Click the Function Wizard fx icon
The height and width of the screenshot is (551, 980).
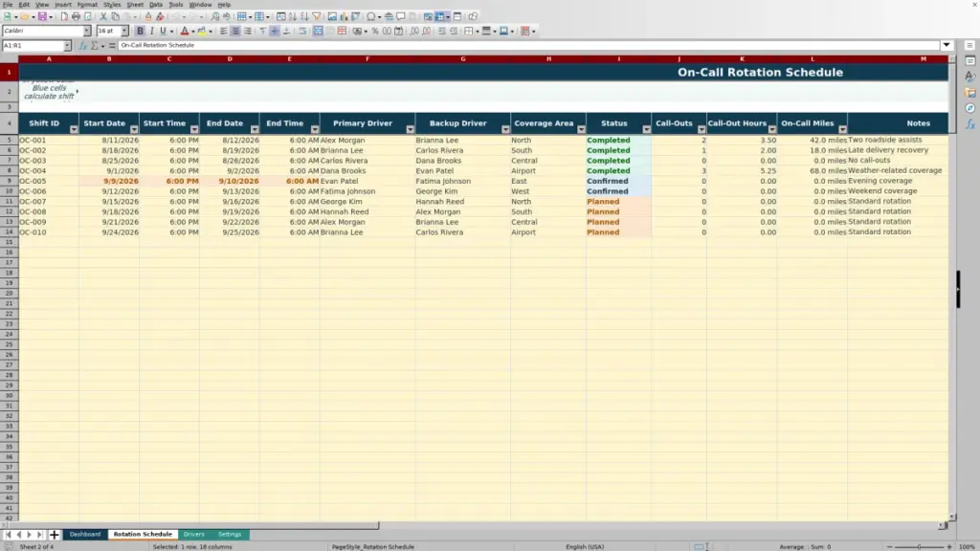pyautogui.click(x=82, y=46)
